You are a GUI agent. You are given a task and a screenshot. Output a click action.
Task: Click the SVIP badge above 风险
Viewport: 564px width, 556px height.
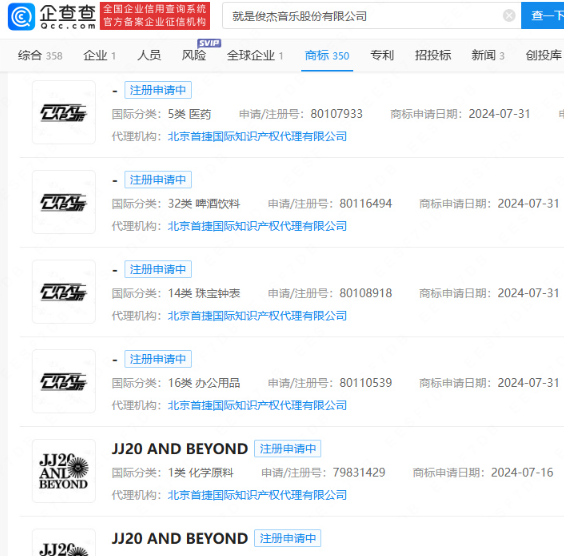[x=209, y=43]
